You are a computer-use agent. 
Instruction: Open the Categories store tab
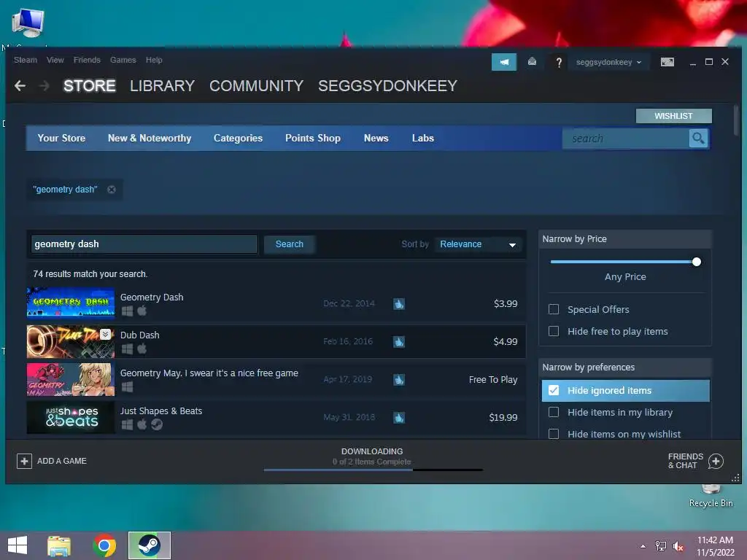click(239, 138)
